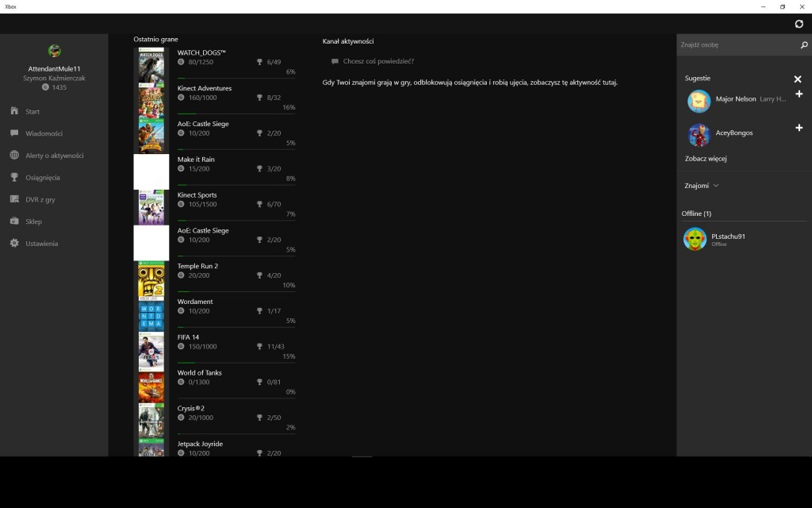Select the Ustawienia menu label
Image resolution: width=812 pixels, height=508 pixels.
coord(41,244)
